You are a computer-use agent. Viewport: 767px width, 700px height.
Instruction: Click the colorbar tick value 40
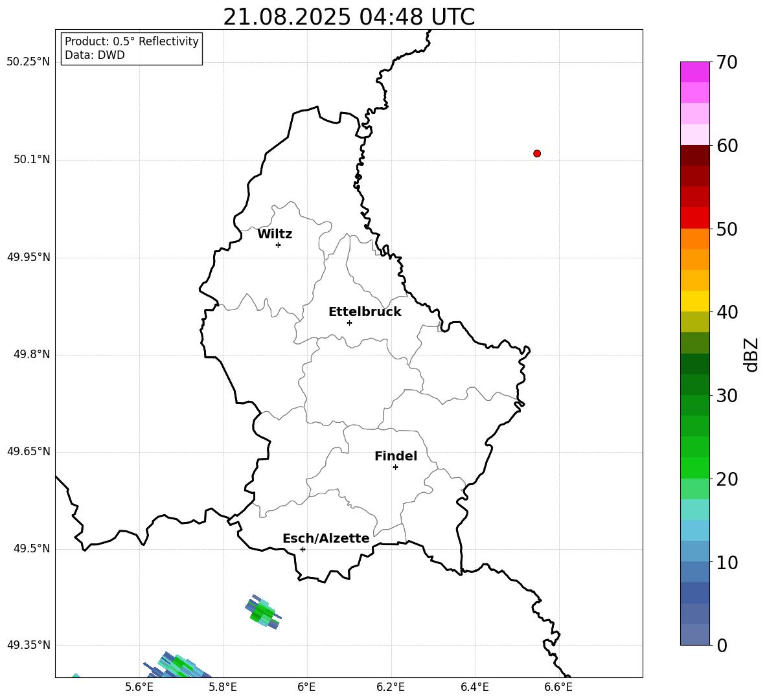click(x=727, y=312)
